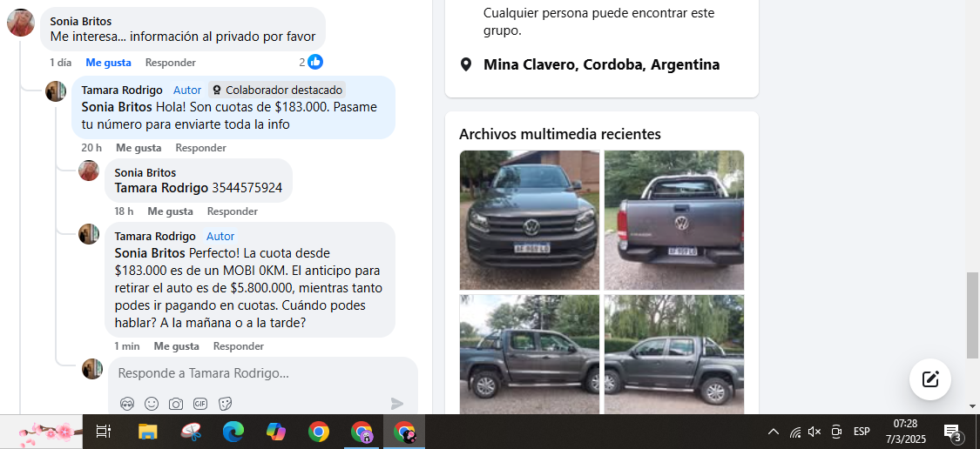Focus the 'Responde a Tamara Rodrigo' field

pyautogui.click(x=262, y=373)
